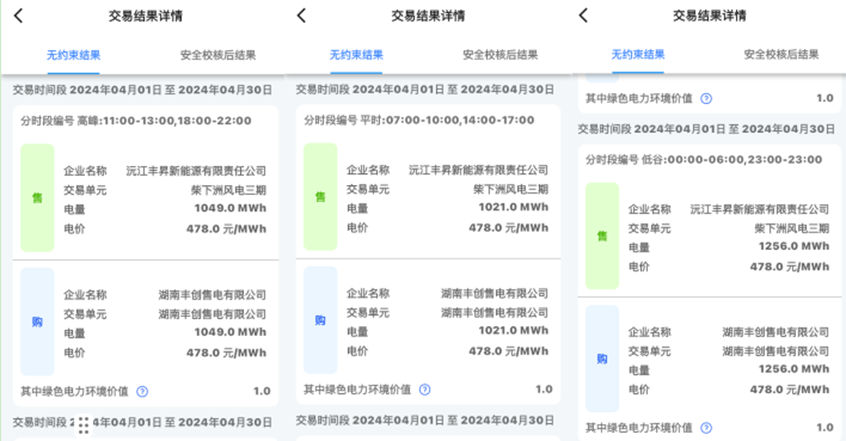
Task: Open green power value help in 高峰 card
Action: click(x=142, y=391)
